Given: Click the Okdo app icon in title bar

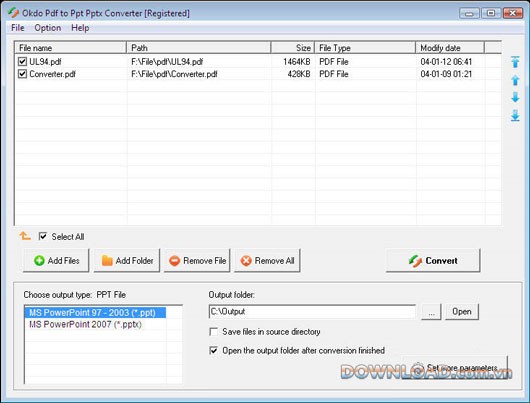Looking at the screenshot, I should tap(14, 13).
